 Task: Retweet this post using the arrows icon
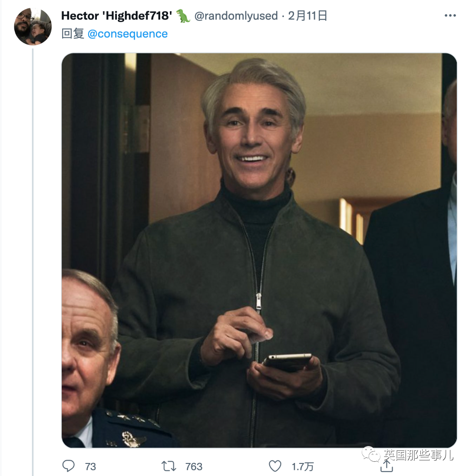tap(168, 466)
